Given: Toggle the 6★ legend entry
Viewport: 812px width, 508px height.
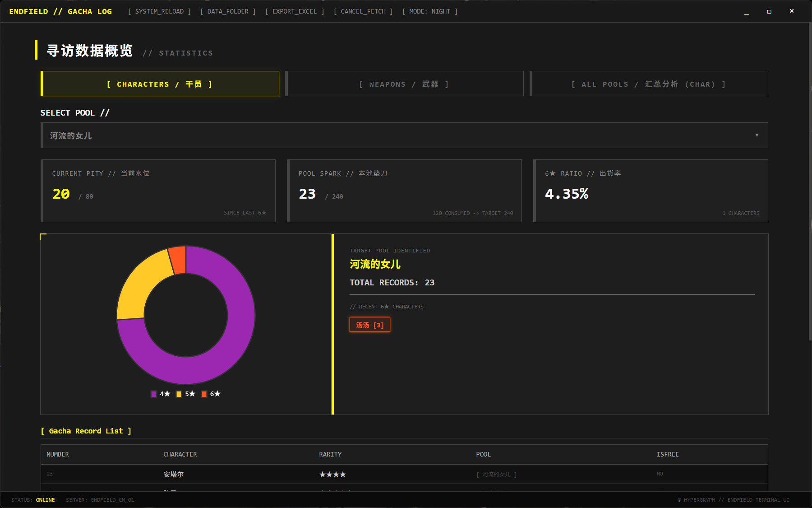Looking at the screenshot, I should [211, 394].
